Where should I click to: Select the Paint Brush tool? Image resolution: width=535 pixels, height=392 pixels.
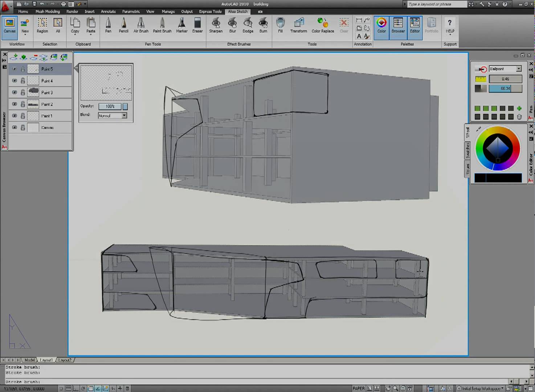(x=162, y=26)
